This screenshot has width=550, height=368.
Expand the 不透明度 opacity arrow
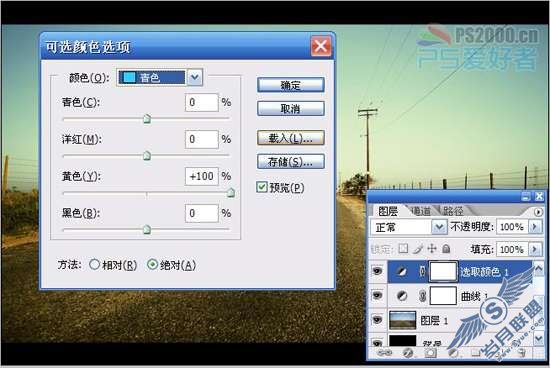[535, 227]
